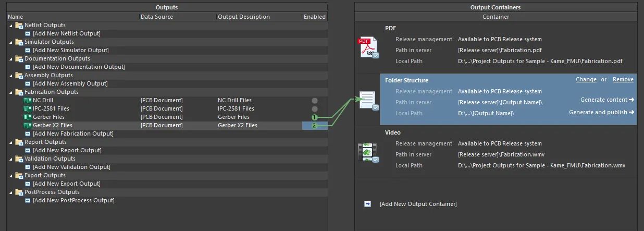Screen dimensions: 644x231
Task: Click the NC Drill output icon
Action: tap(28, 100)
